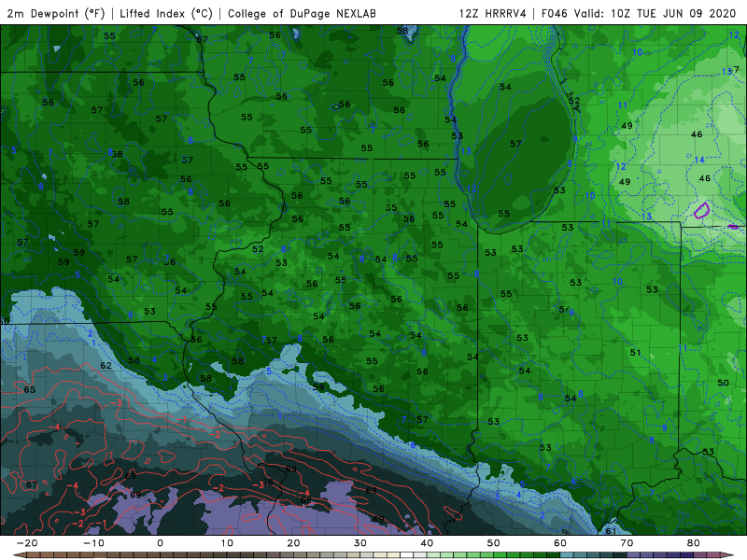Click the magenta closed contour on the map
Viewport: 747px width, 560px height.
[x=701, y=210]
